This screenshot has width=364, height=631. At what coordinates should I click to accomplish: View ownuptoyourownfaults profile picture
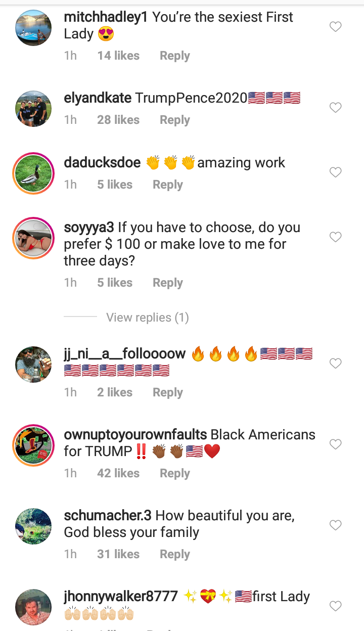pos(34,445)
